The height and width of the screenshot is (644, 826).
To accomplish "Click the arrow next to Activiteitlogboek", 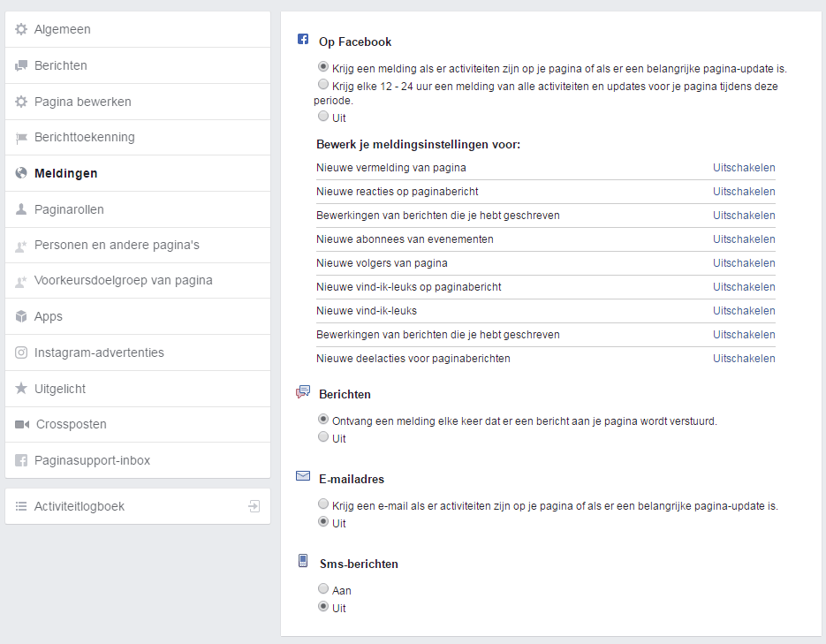I will coord(254,505).
